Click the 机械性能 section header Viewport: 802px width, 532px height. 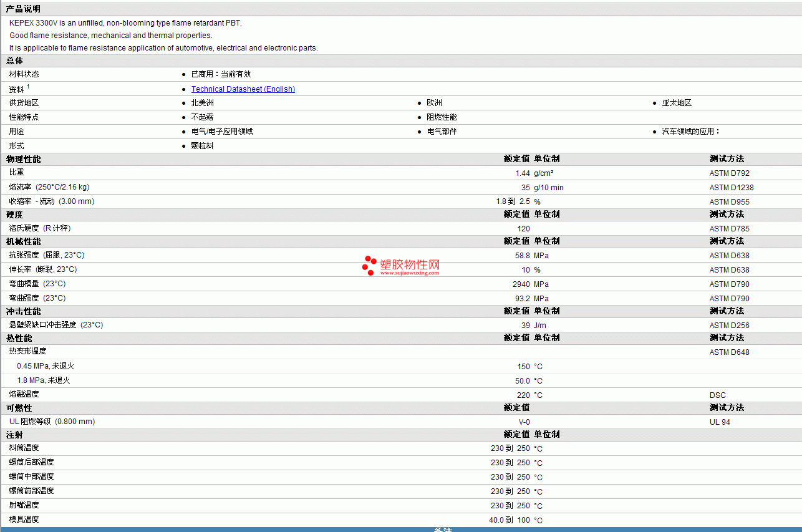(x=23, y=241)
